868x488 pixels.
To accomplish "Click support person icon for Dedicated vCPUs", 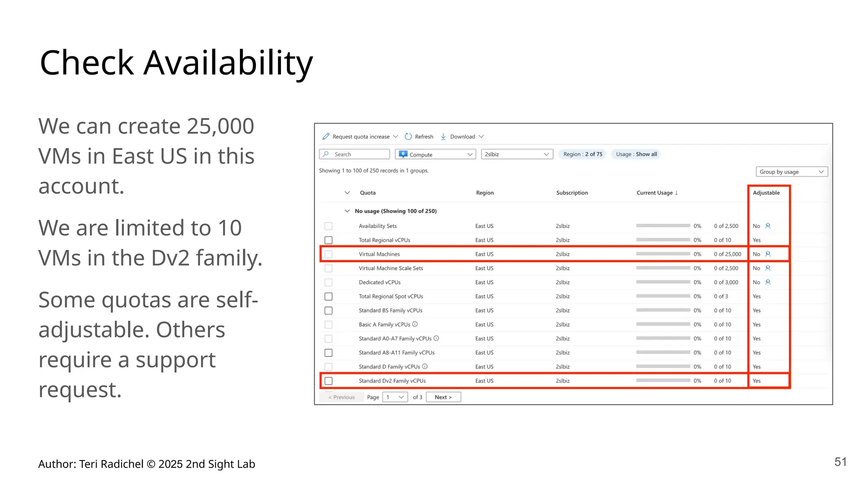I will [x=768, y=282].
